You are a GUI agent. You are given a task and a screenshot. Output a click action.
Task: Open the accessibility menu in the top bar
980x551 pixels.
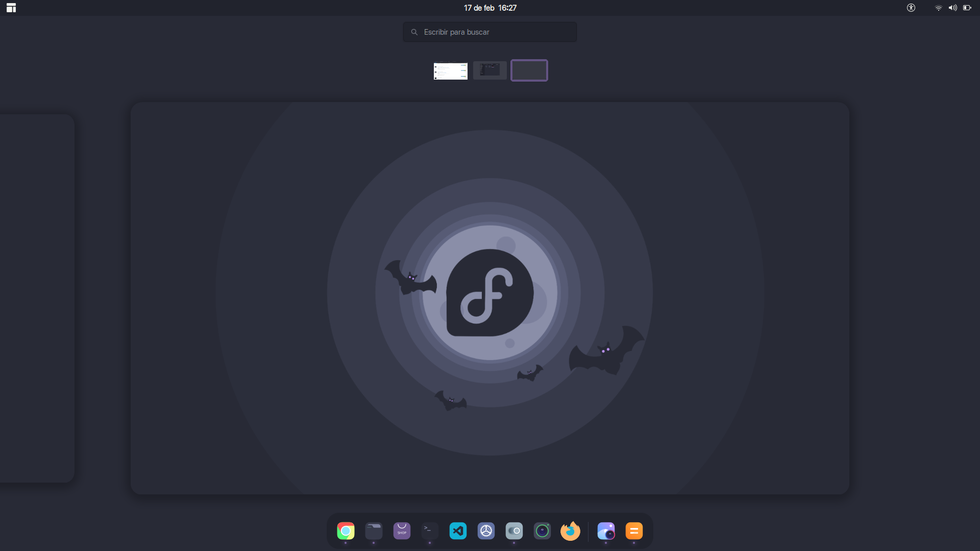coord(911,8)
